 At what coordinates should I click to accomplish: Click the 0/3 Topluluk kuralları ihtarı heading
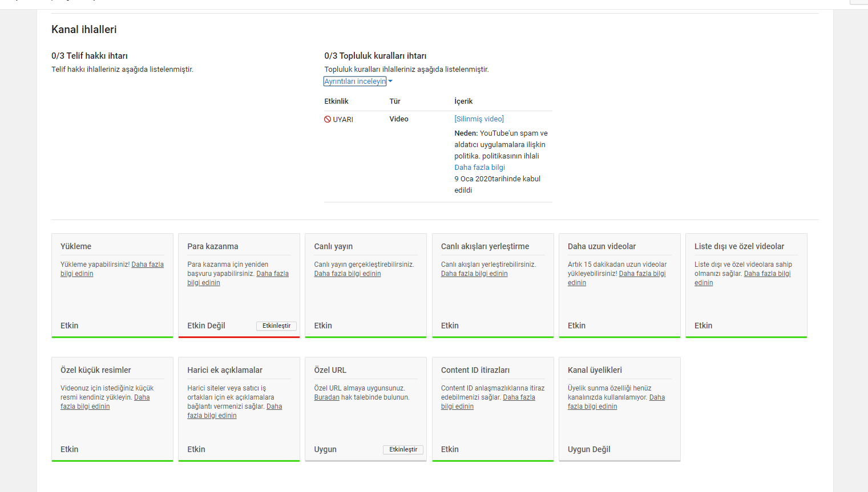[x=375, y=56]
